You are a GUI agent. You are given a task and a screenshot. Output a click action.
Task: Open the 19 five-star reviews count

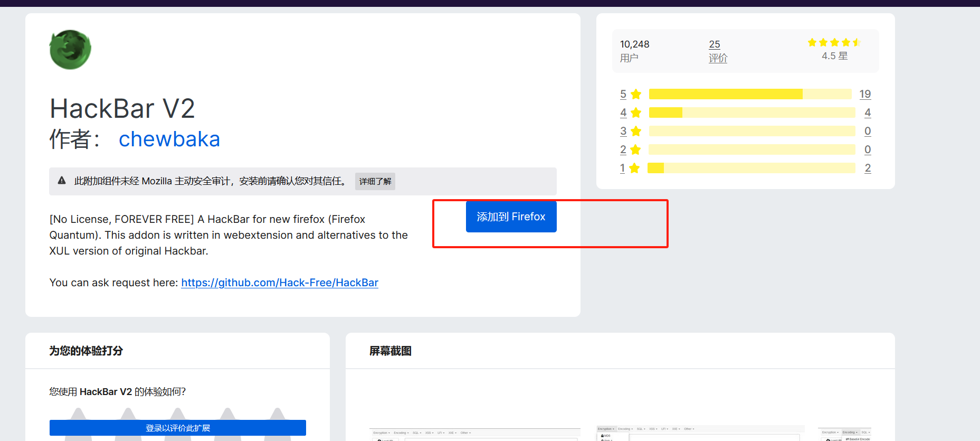[x=865, y=94]
